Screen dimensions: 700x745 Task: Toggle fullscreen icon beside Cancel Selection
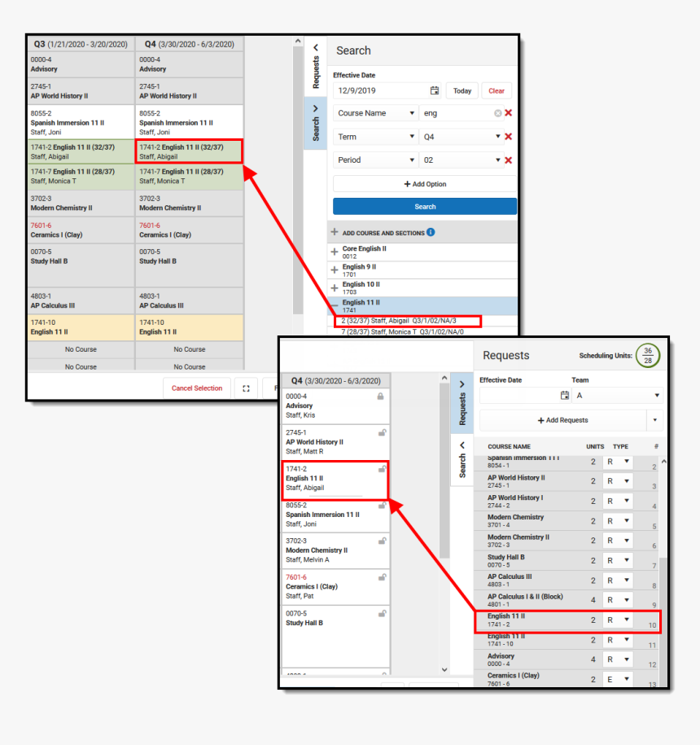[x=246, y=388]
